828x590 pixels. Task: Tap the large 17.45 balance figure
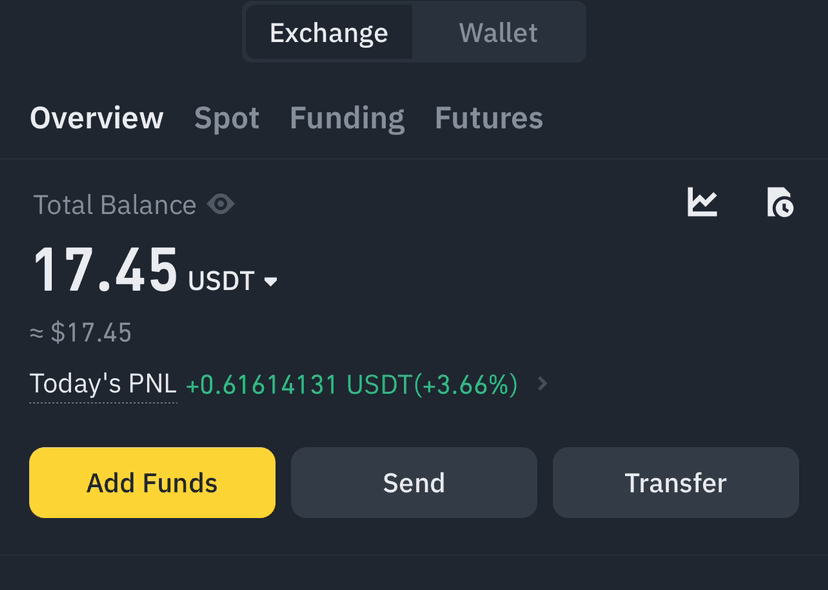(x=106, y=270)
